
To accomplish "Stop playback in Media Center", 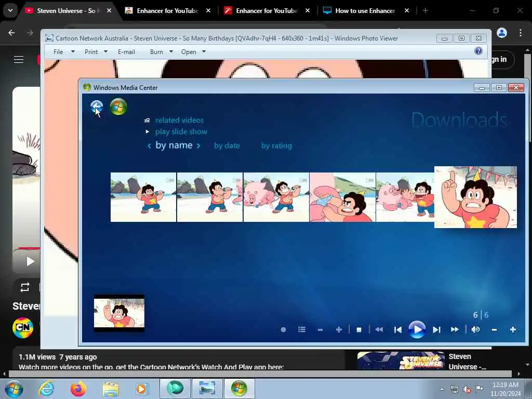I will pyautogui.click(x=359, y=329).
